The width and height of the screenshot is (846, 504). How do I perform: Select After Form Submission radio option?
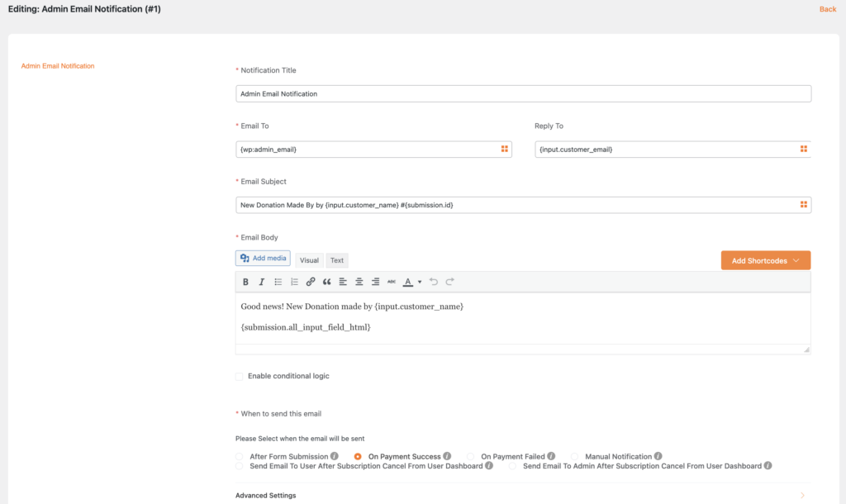(240, 456)
